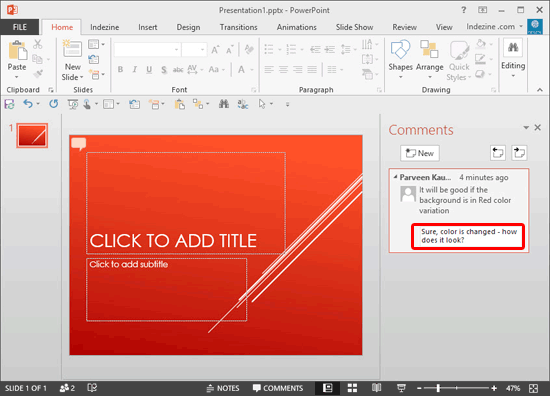This screenshot has height=396, width=550.
Task: Click the Replace icon in quick toolbar
Action: [243, 104]
